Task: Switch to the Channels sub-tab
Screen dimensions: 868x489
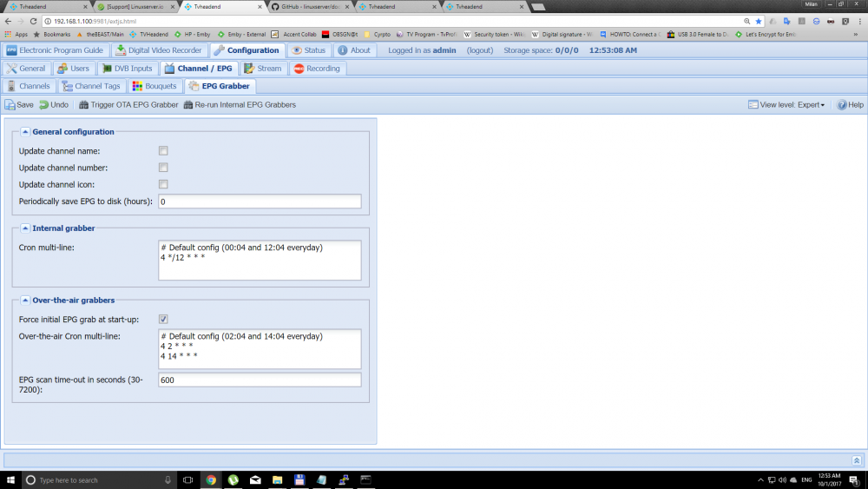Action: [x=29, y=86]
